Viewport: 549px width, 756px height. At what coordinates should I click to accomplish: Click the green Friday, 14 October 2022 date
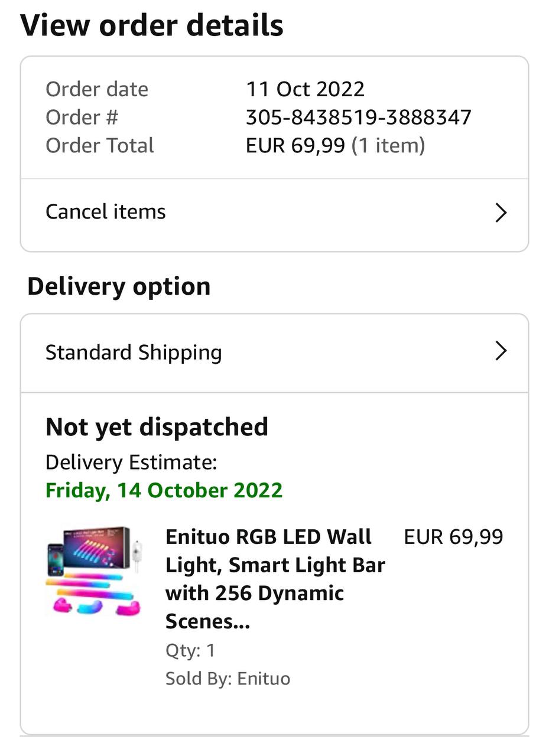click(x=164, y=490)
